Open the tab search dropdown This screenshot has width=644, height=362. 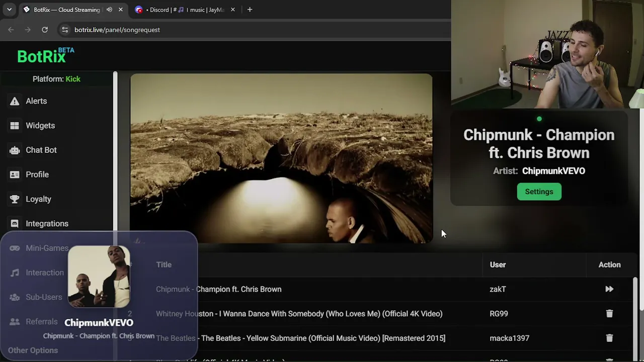coord(9,10)
